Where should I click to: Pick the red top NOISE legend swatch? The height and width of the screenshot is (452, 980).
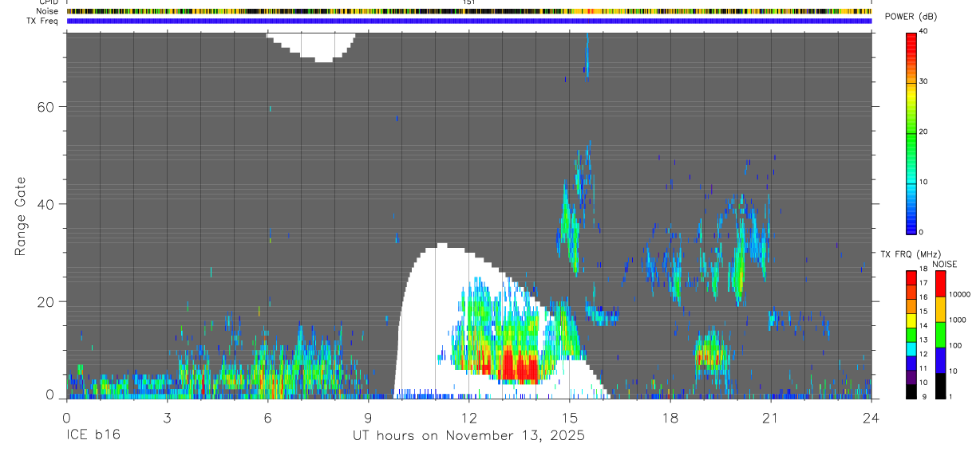940,284
